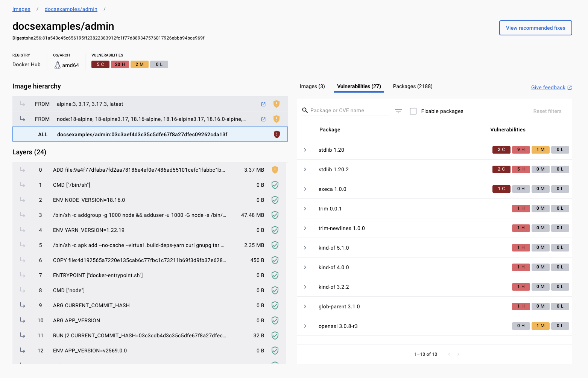This screenshot has width=588, height=378.
Task: Click green shield on ENV YARN_VERSION layer
Action: 275,230
